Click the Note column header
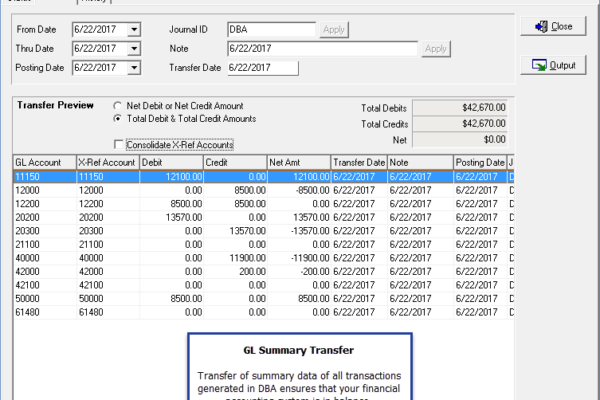Viewport: 600px width, 400px height. point(420,162)
